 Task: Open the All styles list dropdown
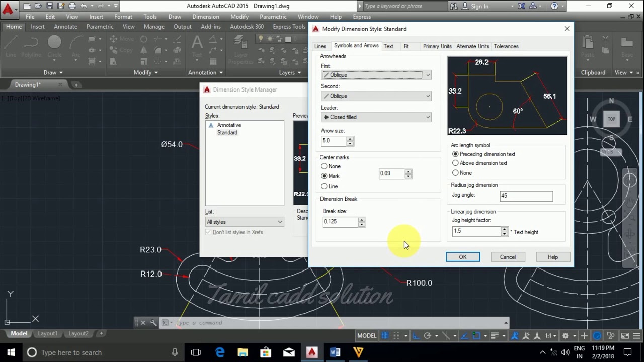tap(245, 222)
